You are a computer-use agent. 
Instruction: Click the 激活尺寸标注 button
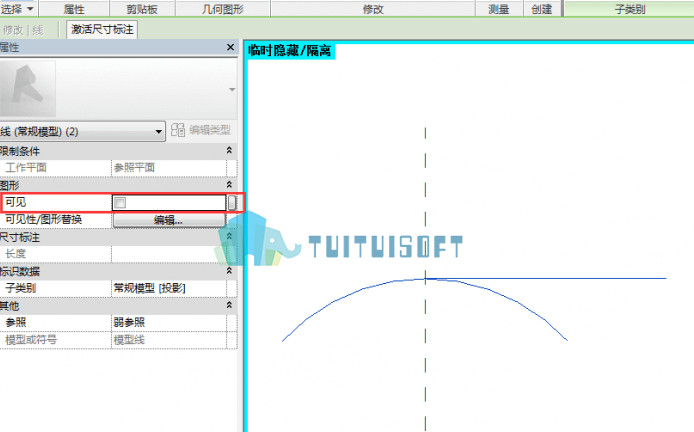(102, 29)
